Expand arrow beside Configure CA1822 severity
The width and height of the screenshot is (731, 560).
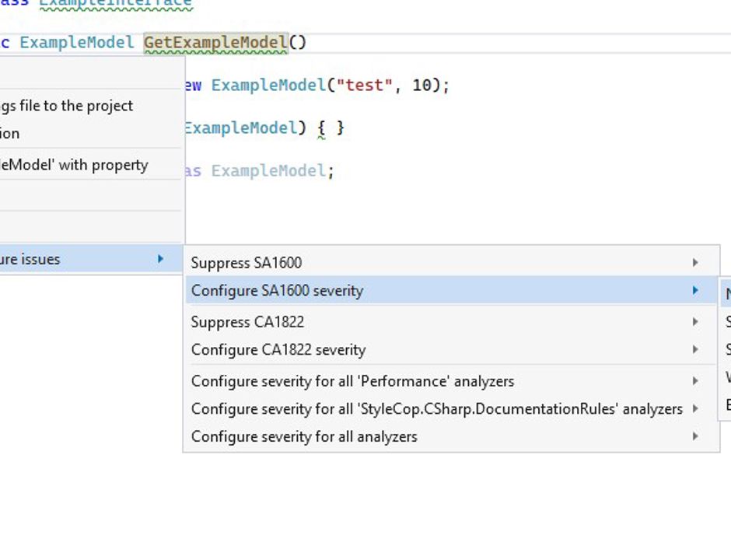pos(695,349)
